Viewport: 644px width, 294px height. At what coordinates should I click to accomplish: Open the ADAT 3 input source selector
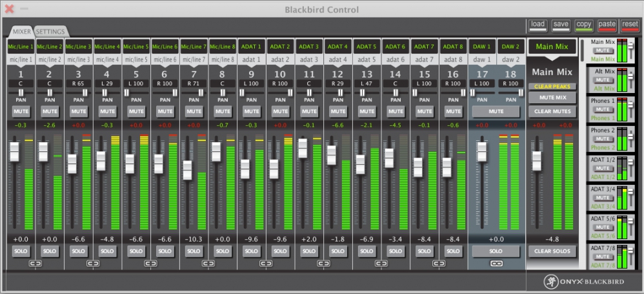tap(309, 47)
